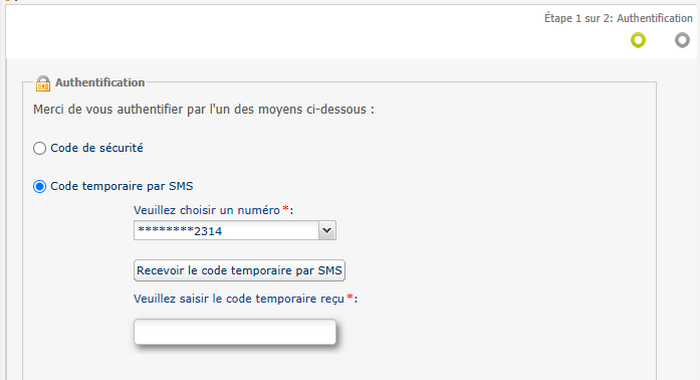Viewport: 700px width, 380px height.
Task: Click Recevoir le code temporaire par SMS
Action: click(x=239, y=271)
